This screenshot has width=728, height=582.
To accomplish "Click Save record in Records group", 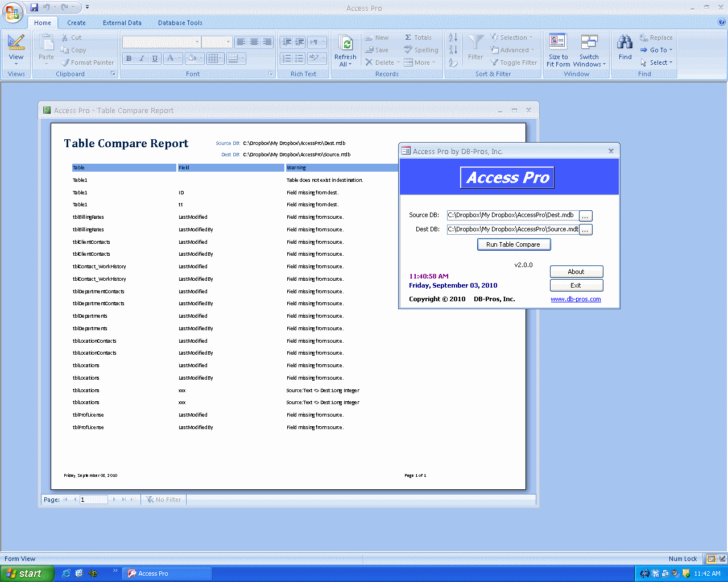I will pos(377,50).
